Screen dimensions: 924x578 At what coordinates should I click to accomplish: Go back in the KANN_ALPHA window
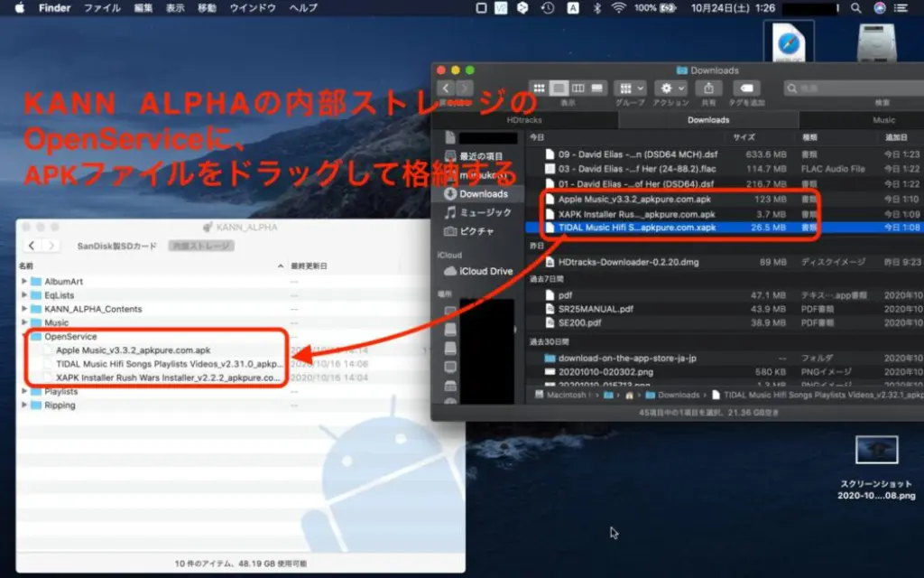click(32, 246)
